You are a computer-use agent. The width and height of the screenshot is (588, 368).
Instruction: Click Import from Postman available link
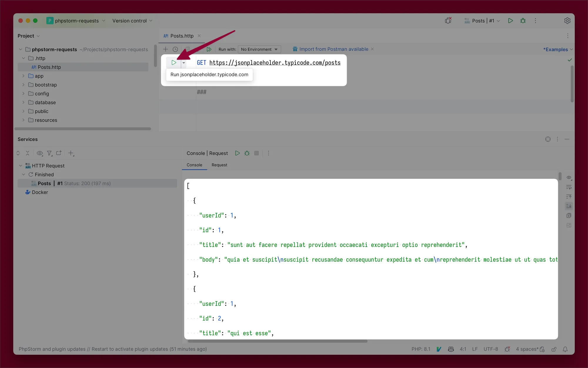334,49
